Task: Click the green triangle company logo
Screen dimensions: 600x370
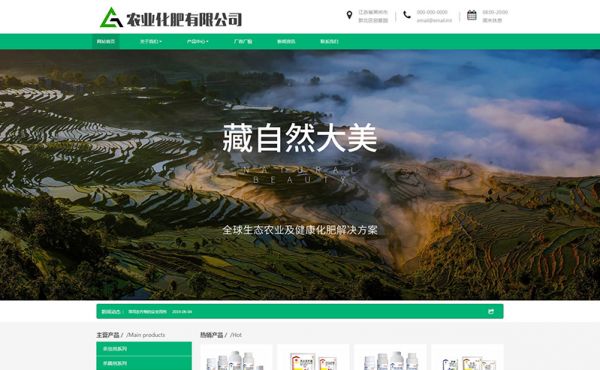Action: click(111, 17)
